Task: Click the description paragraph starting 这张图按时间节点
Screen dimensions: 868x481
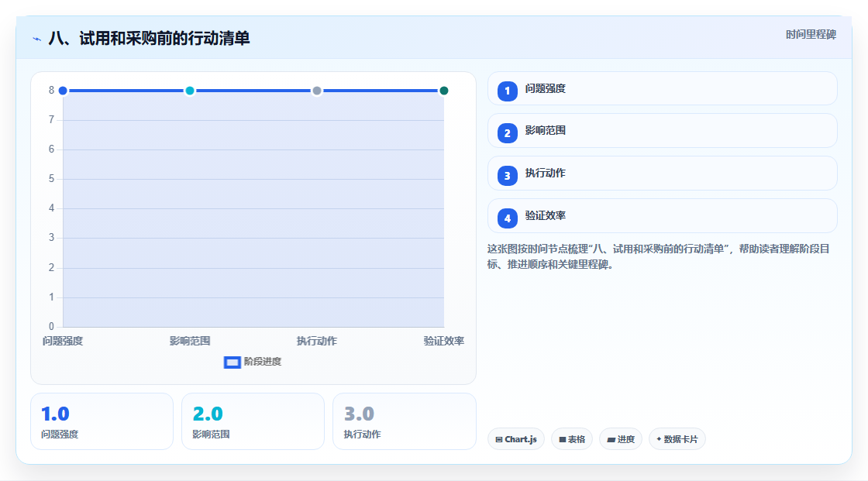Action: coord(658,257)
